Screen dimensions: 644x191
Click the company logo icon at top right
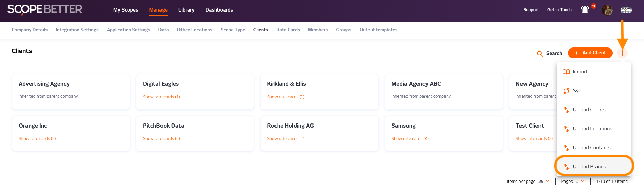pyautogui.click(x=626, y=10)
